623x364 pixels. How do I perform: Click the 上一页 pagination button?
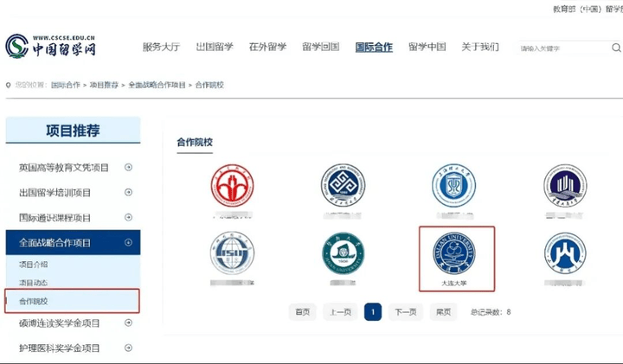pyautogui.click(x=340, y=312)
